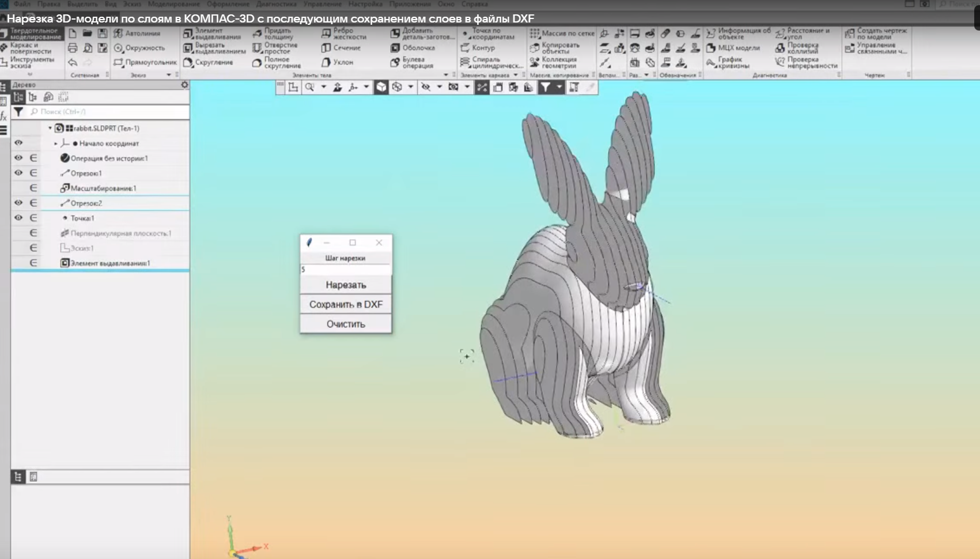Select Вырезать выдавливанием cut tool
Viewport: 980px width, 559px height.
coord(214,48)
